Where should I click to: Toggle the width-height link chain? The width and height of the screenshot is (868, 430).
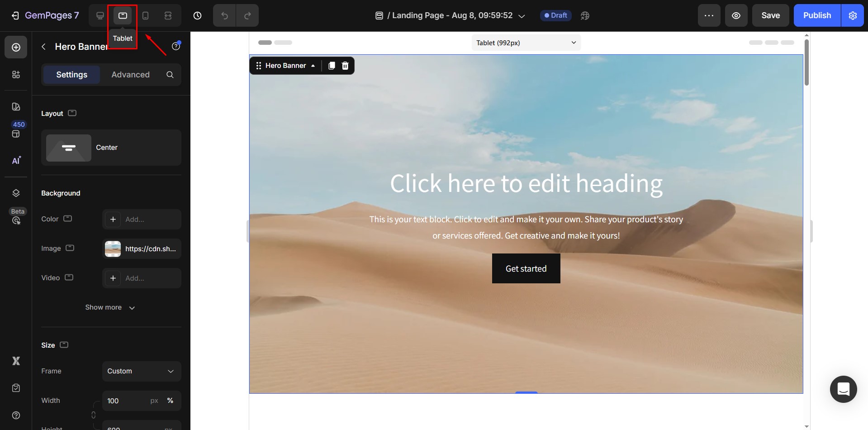(94, 414)
